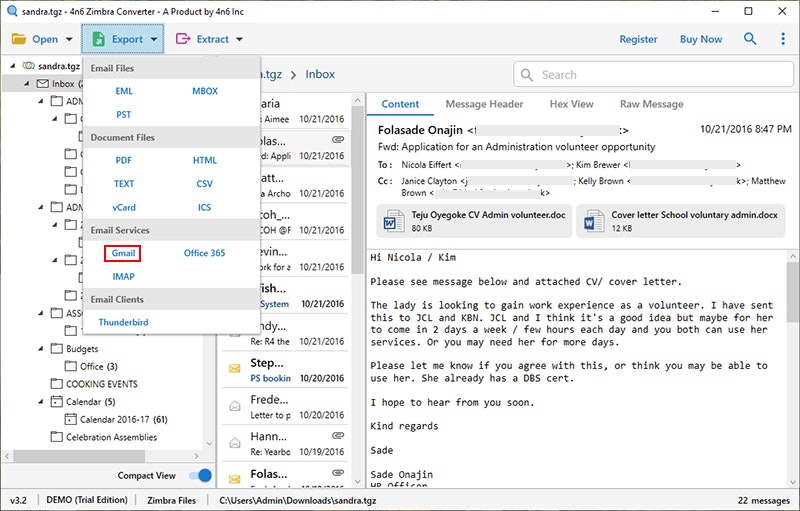Open Teju Oyegoke CV Admin volunteer.doc attachment

tap(474, 221)
